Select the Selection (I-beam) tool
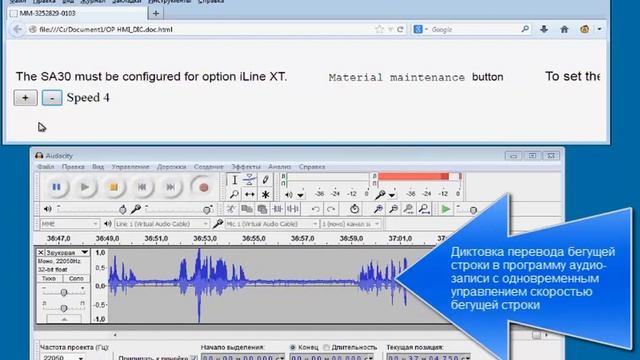 [235, 180]
